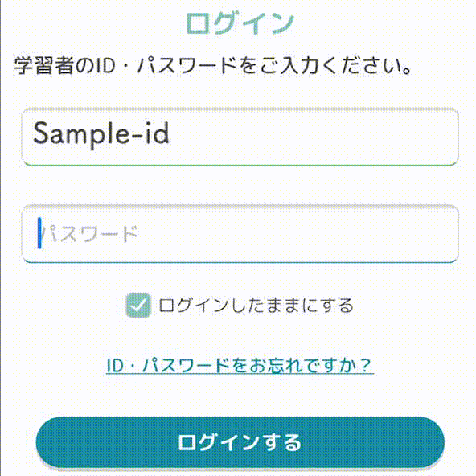
Task: Focus the パスワード input field
Action: [x=240, y=233]
